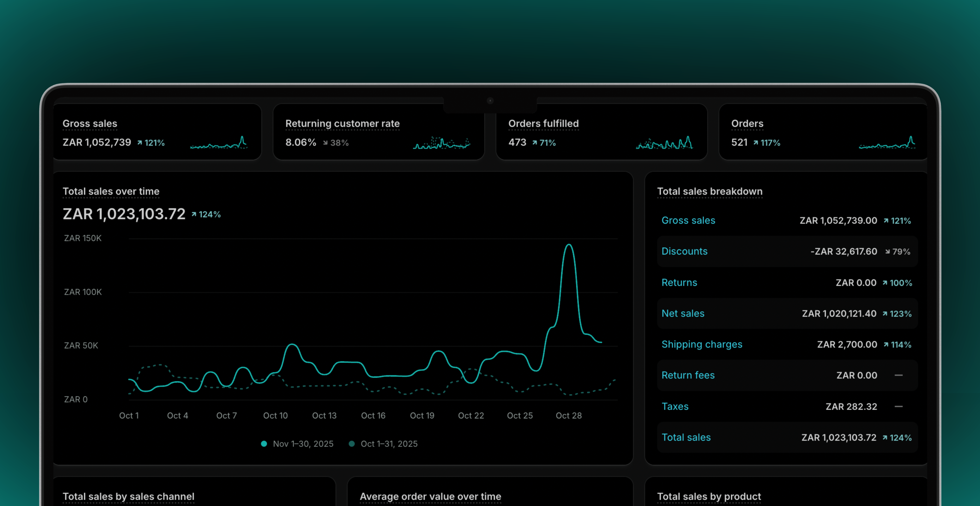Screen dimensions: 980x506
Task: Click the chart peak near Oct 28
Action: [x=569, y=245]
